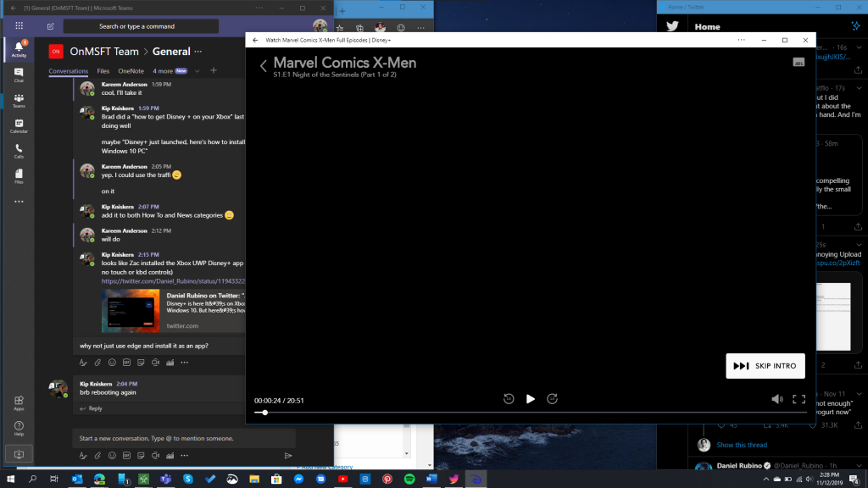This screenshot has height=488, width=868.
Task: Open subtitles and audio settings icon
Action: pos(798,62)
